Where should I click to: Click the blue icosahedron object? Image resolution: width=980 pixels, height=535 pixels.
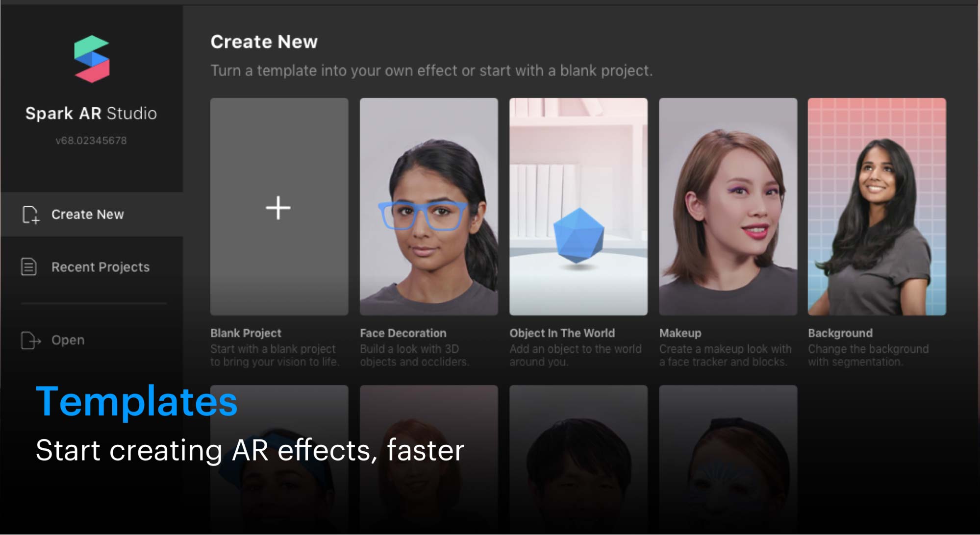pyautogui.click(x=578, y=236)
